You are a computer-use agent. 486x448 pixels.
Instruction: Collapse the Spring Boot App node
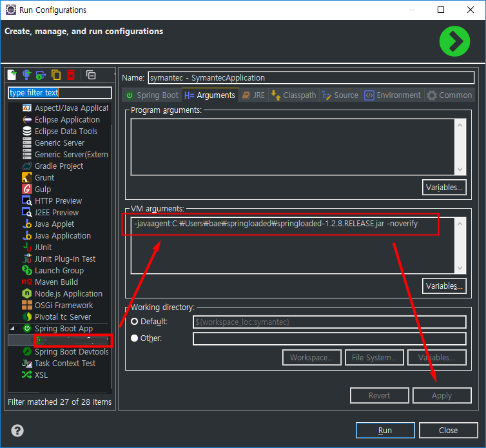(12, 328)
